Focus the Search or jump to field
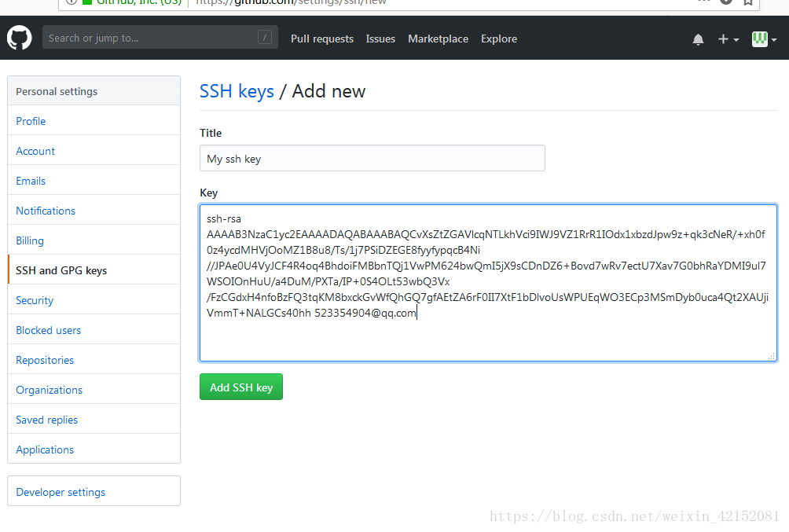Viewport: 789px width, 532px height. coord(160,37)
